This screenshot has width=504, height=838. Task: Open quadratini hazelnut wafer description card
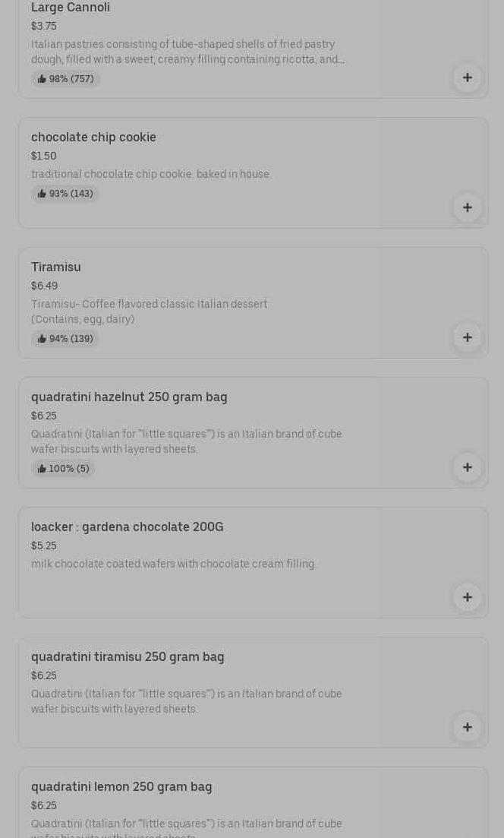186,441
